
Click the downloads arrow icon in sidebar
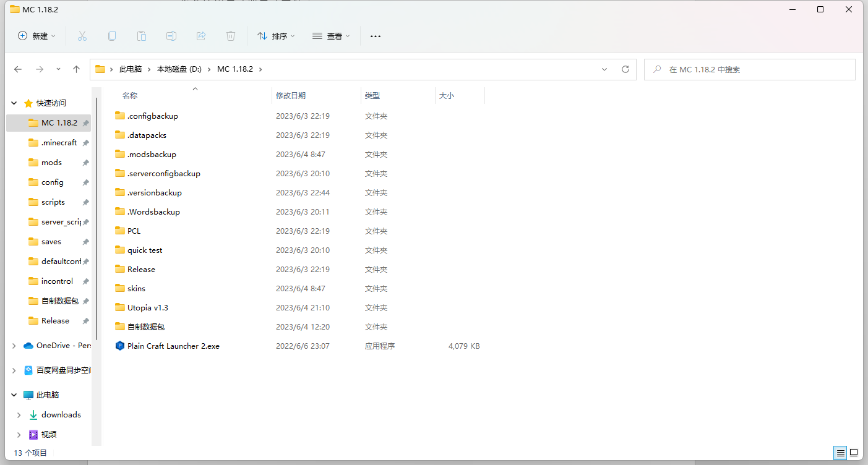point(33,415)
